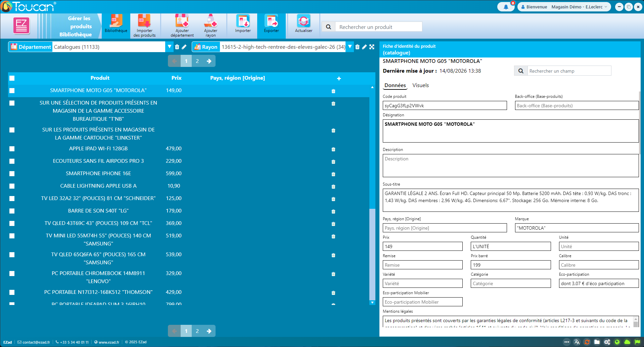Viewport: 644px width, 347px height.
Task: Delete APPLE IPAD WI-FI 128GB row
Action: [333, 149]
